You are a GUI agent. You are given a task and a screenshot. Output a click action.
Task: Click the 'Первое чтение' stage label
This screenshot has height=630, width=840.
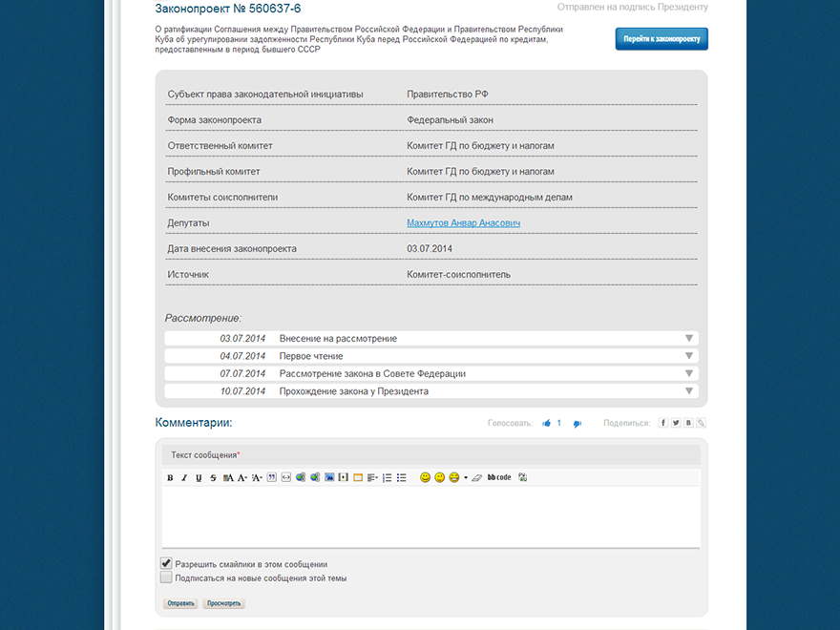311,356
